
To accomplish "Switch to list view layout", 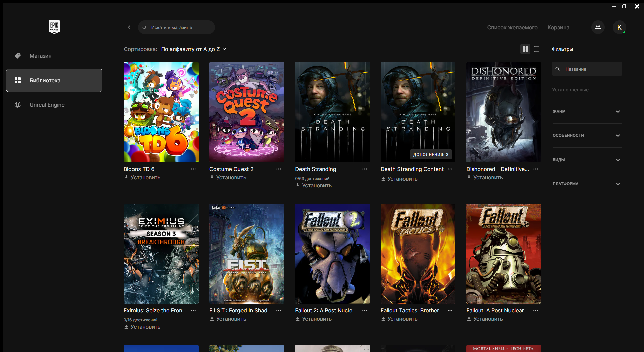I will point(536,49).
